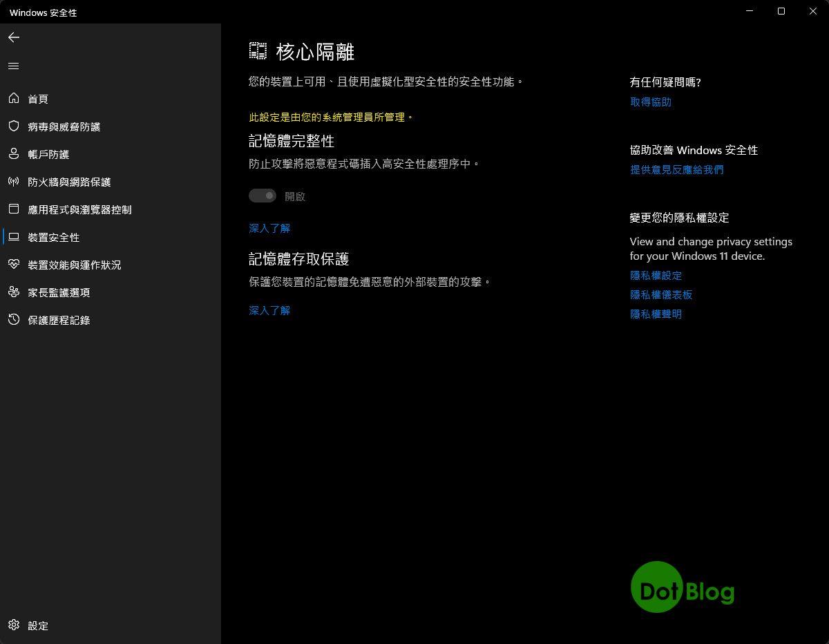Image resolution: width=829 pixels, height=644 pixels.
Task: Click the 帳戶防護 person icon
Action: point(14,154)
